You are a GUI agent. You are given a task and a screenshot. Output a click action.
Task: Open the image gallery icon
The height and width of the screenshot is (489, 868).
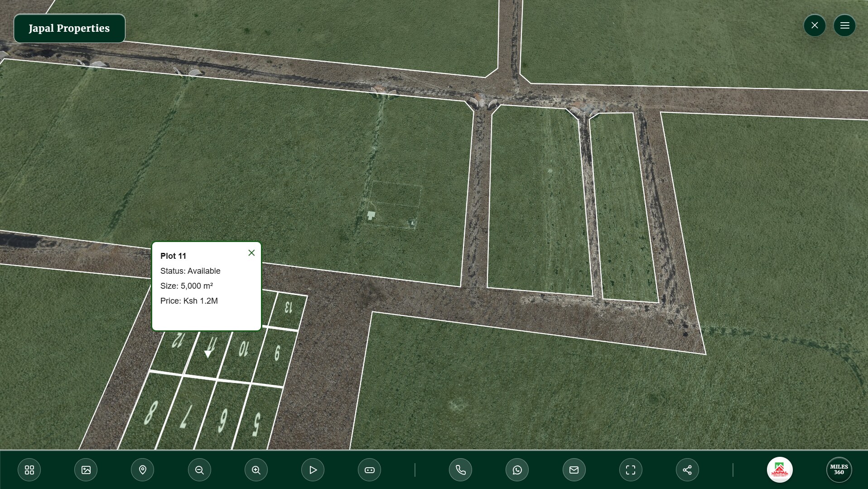click(86, 470)
